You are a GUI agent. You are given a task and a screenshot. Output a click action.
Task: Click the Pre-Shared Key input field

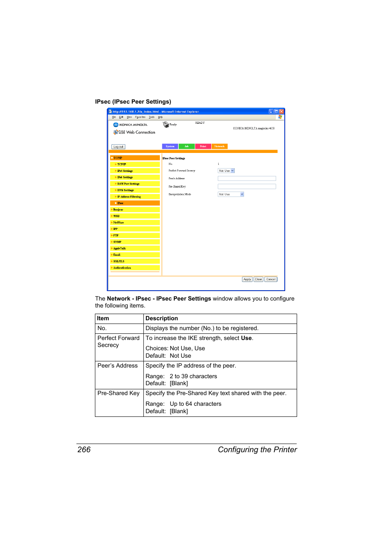pyautogui.click(x=247, y=187)
